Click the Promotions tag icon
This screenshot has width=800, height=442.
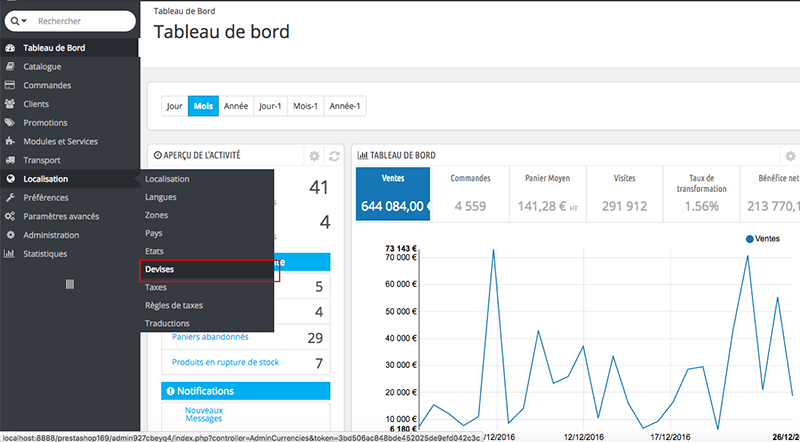[10, 123]
